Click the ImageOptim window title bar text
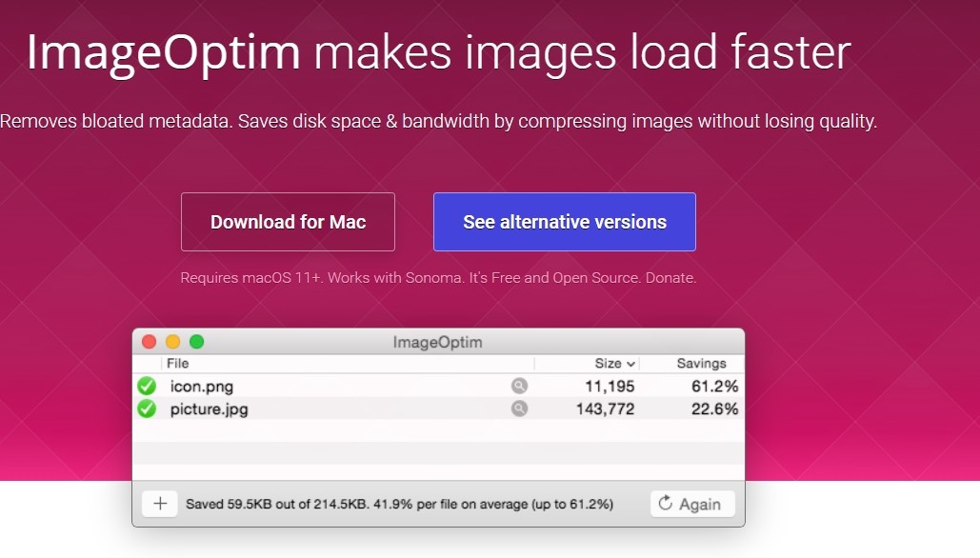Screen dimensions: 980x558 [x=438, y=342]
